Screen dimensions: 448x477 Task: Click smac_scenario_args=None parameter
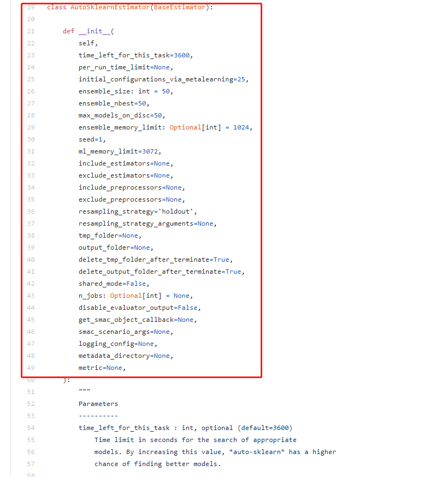point(124,332)
